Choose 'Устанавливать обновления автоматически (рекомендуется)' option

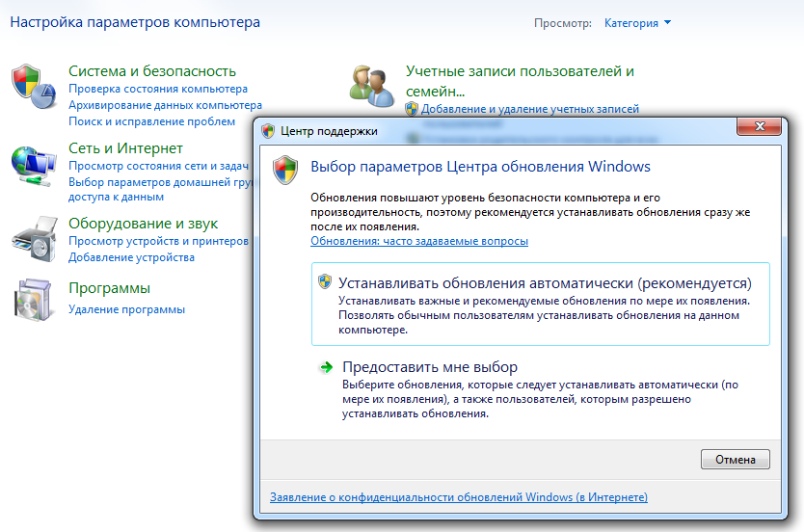tap(541, 304)
